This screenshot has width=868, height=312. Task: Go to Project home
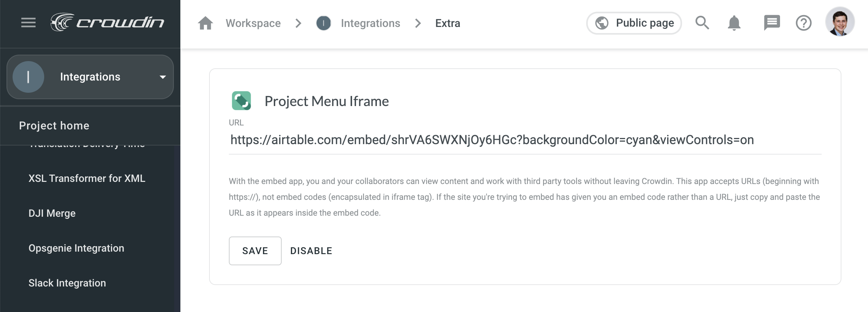coord(54,126)
